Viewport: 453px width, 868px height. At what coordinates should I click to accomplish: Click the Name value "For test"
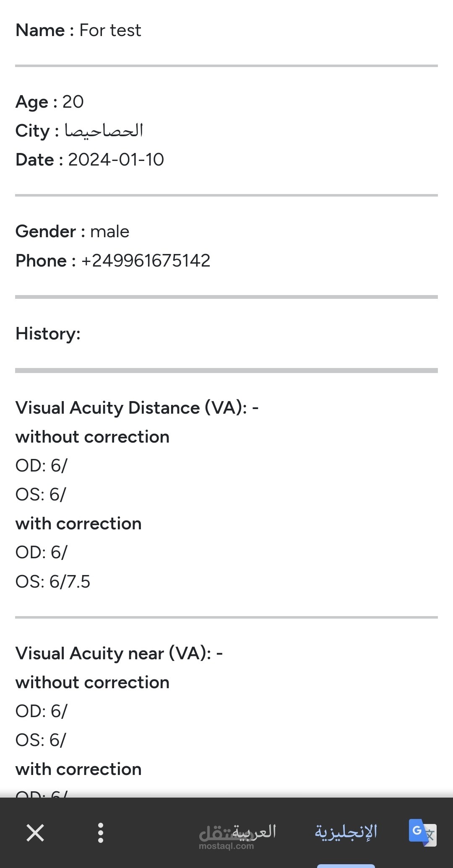click(x=110, y=30)
